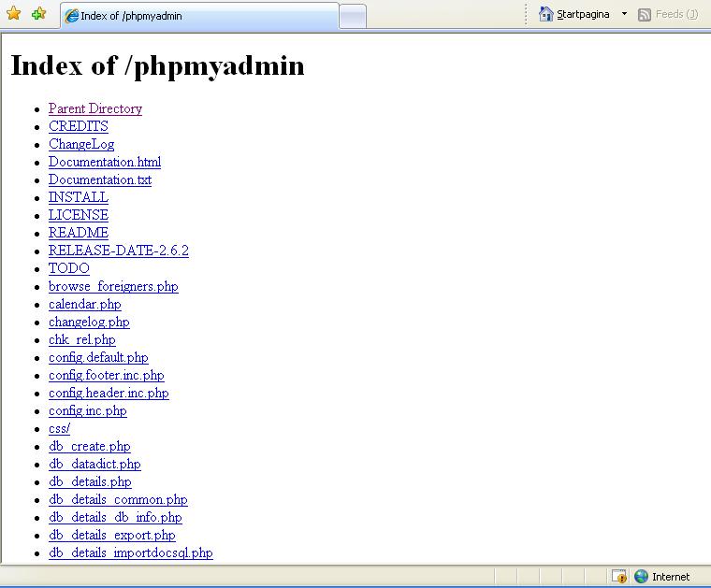
Task: Open db_datadict.php link
Action: point(94,464)
